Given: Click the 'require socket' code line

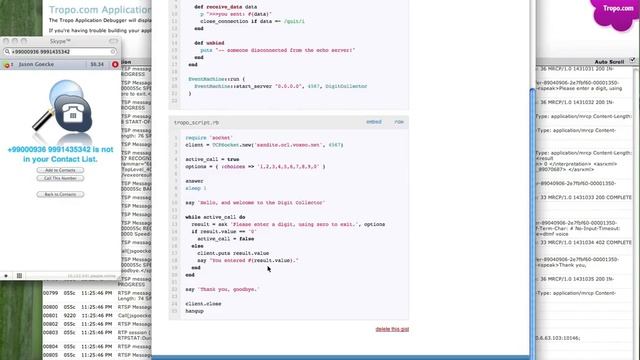Looking at the screenshot, I should 209,138.
